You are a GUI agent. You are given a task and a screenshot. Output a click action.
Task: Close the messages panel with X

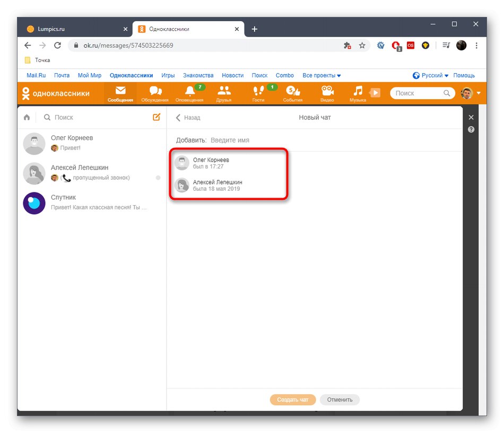pyautogui.click(x=471, y=117)
